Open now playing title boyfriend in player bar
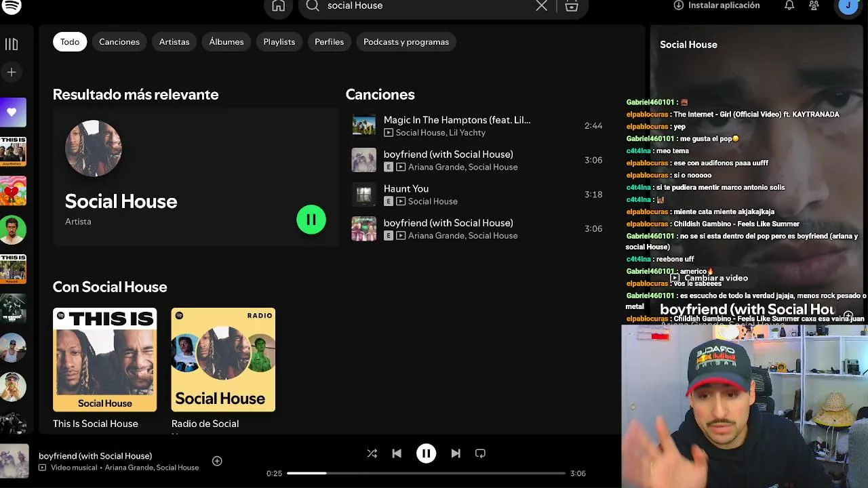This screenshot has width=868, height=488. pyautogui.click(x=95, y=456)
